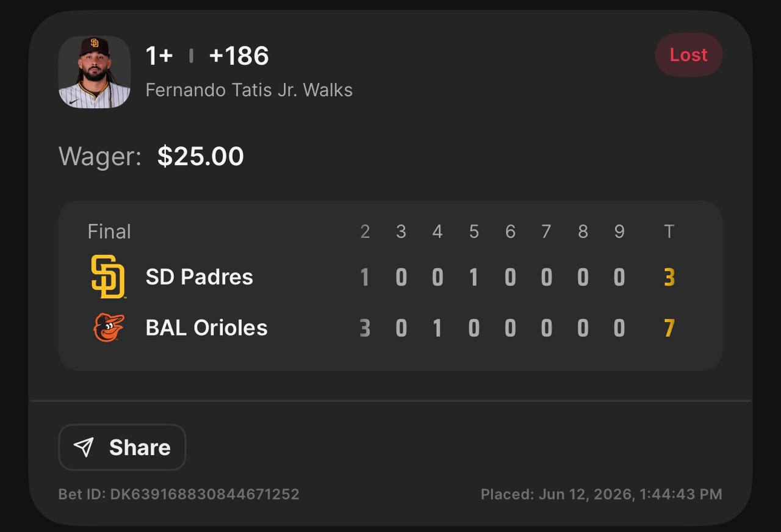
Task: Click the San Diego Padres logo
Action: 108,277
